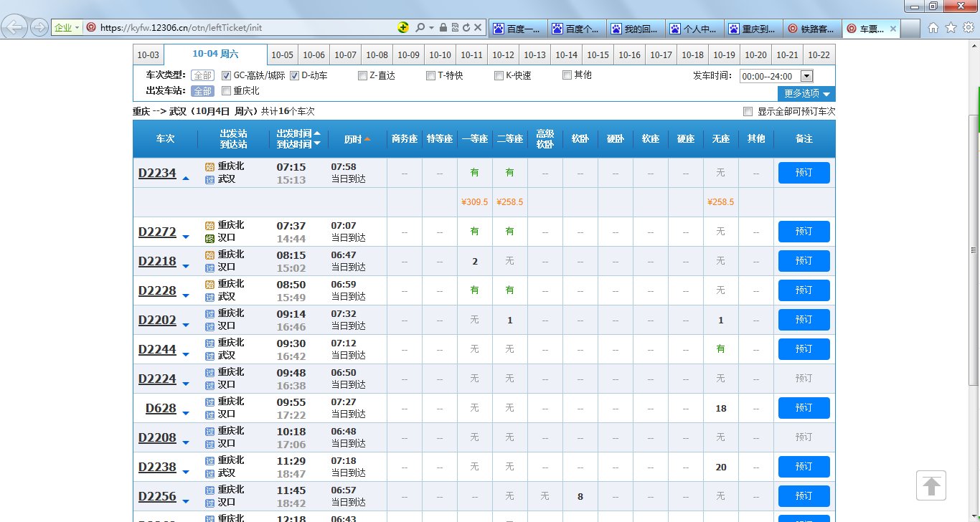
Task: Click the search magnifier in address bar
Action: point(420,28)
